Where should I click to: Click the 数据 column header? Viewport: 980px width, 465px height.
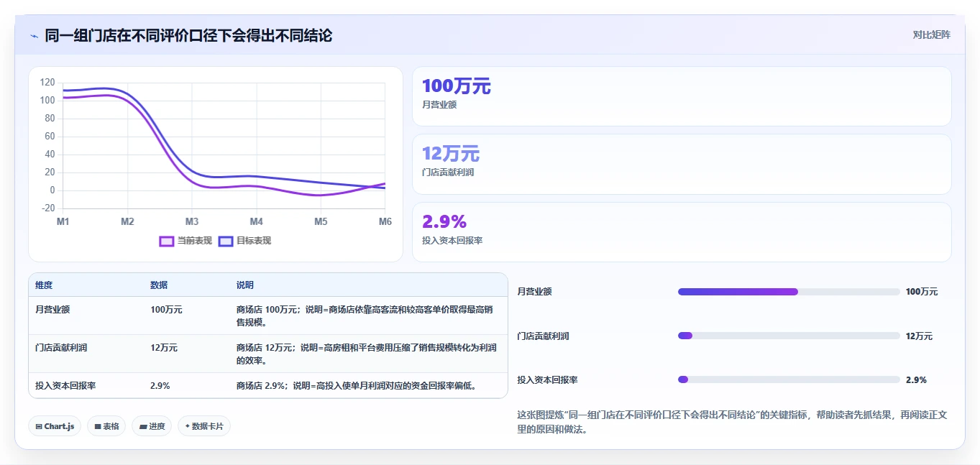tap(159, 285)
